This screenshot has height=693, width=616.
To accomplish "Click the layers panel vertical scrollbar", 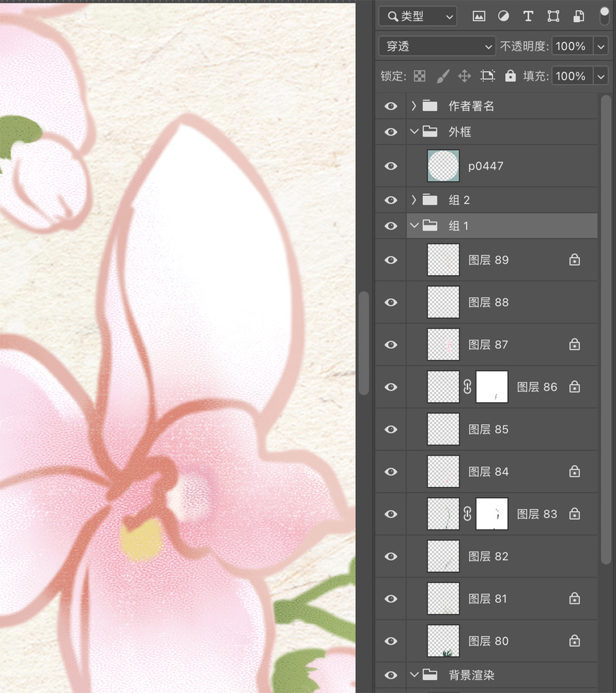I will 606,329.
